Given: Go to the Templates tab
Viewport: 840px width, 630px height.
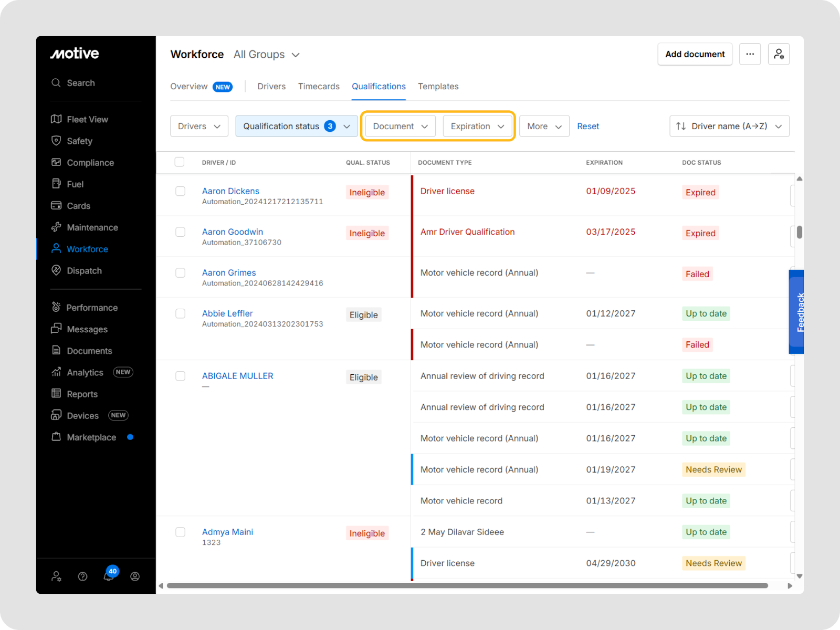Looking at the screenshot, I should point(438,86).
